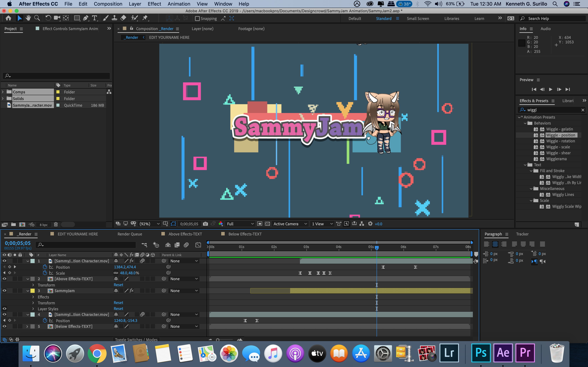This screenshot has height=367, width=588.
Task: Select the Selection arrow tool
Action: [19, 18]
